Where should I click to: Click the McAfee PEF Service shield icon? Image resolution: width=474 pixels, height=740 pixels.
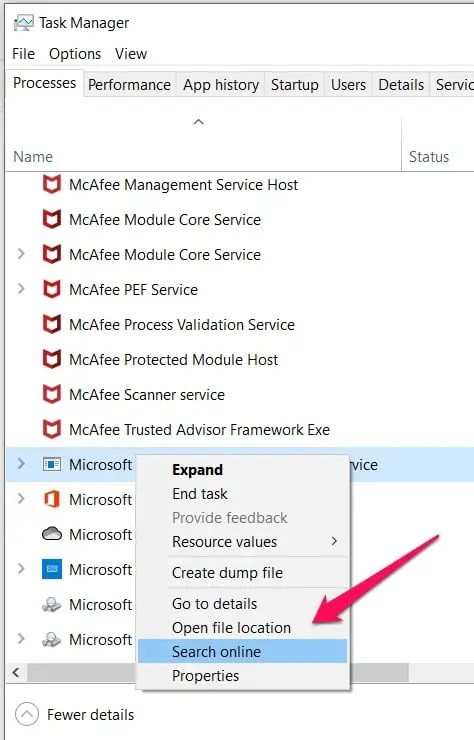[x=51, y=289]
